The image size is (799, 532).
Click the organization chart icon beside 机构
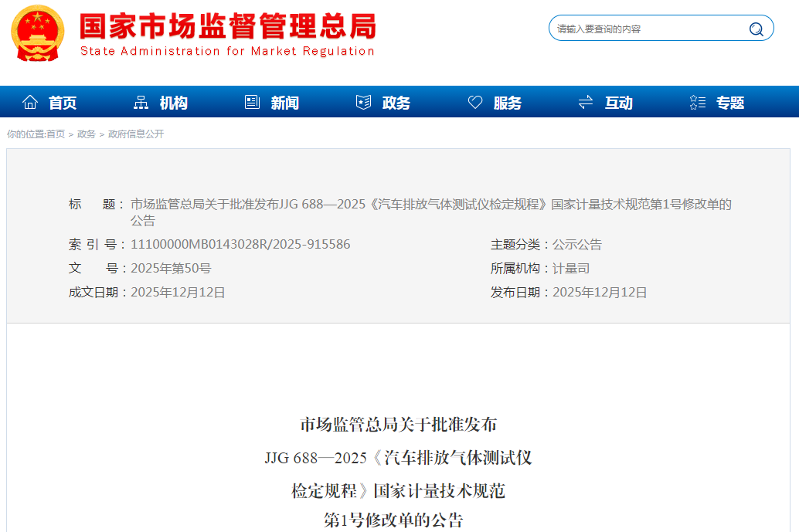click(141, 102)
